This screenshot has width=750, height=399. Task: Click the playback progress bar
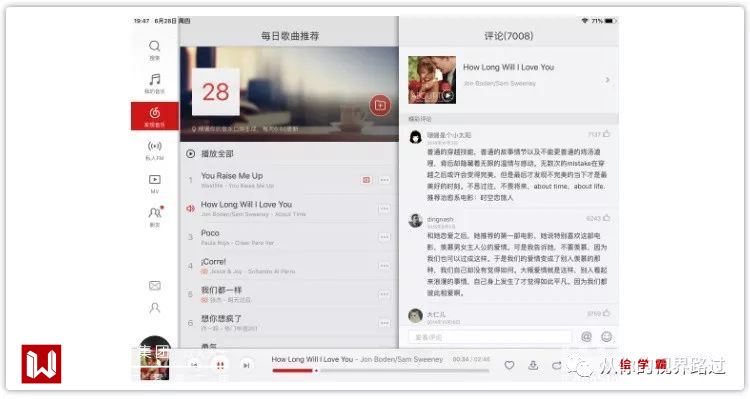coord(381,370)
